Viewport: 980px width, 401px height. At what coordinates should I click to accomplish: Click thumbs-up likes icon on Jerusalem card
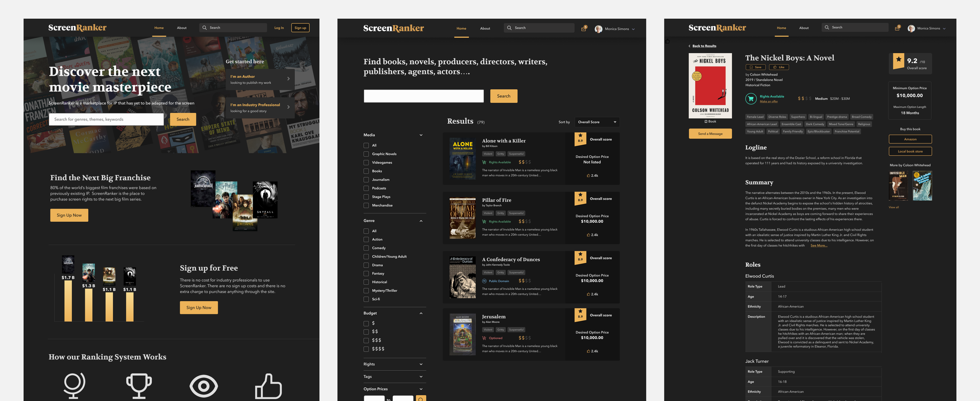click(588, 351)
